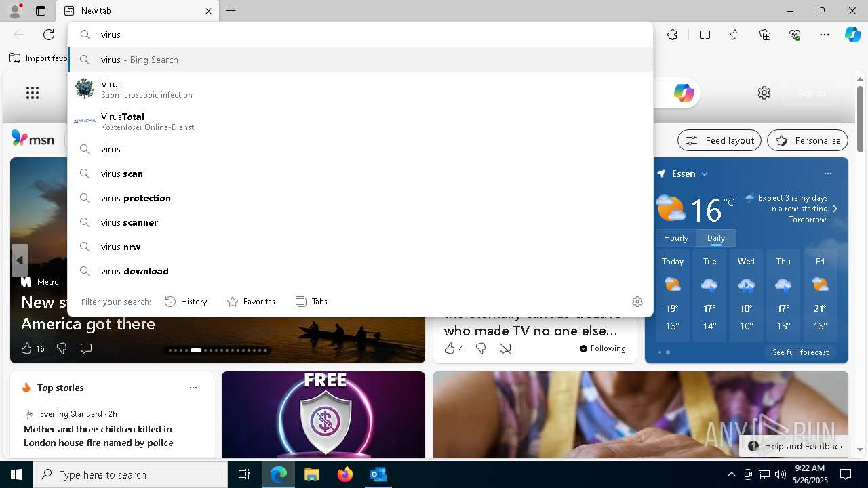Open the MSN app launcher grid
The width and height of the screenshot is (868, 488).
[x=33, y=93]
